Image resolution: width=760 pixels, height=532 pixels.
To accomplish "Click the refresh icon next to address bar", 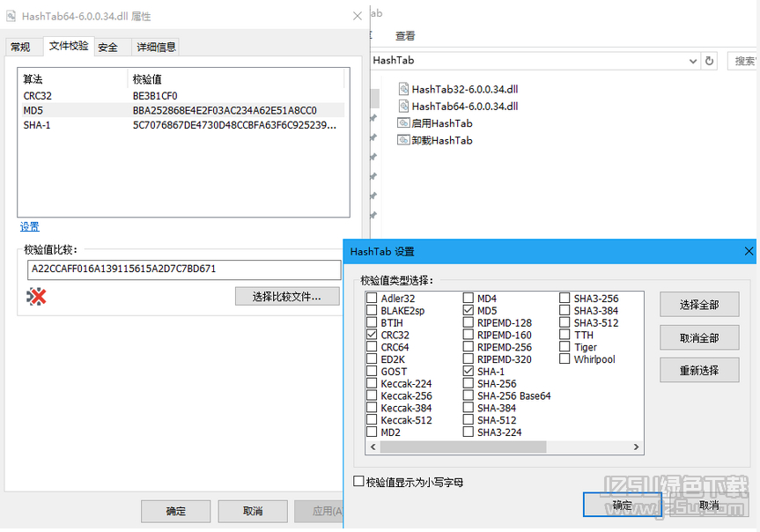I will (709, 61).
